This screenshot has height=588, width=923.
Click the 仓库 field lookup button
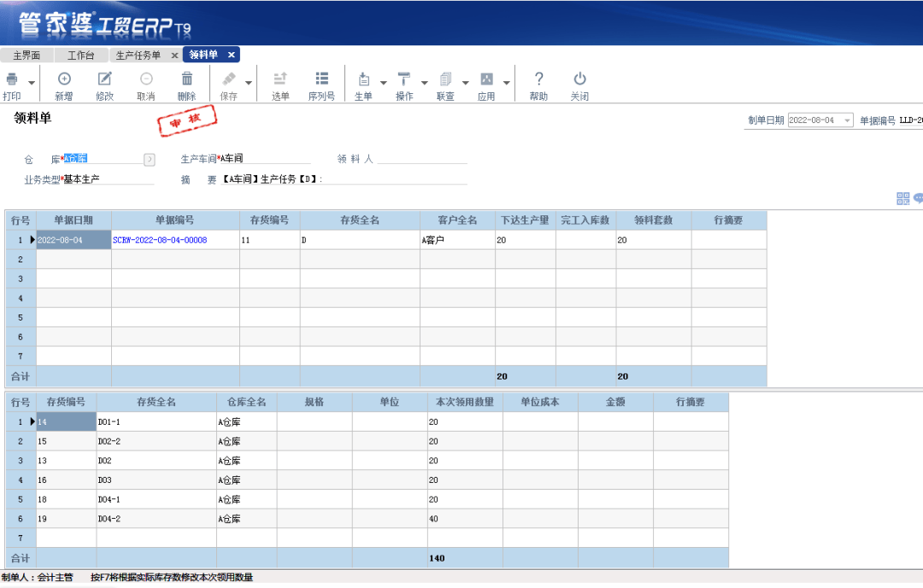tap(149, 159)
